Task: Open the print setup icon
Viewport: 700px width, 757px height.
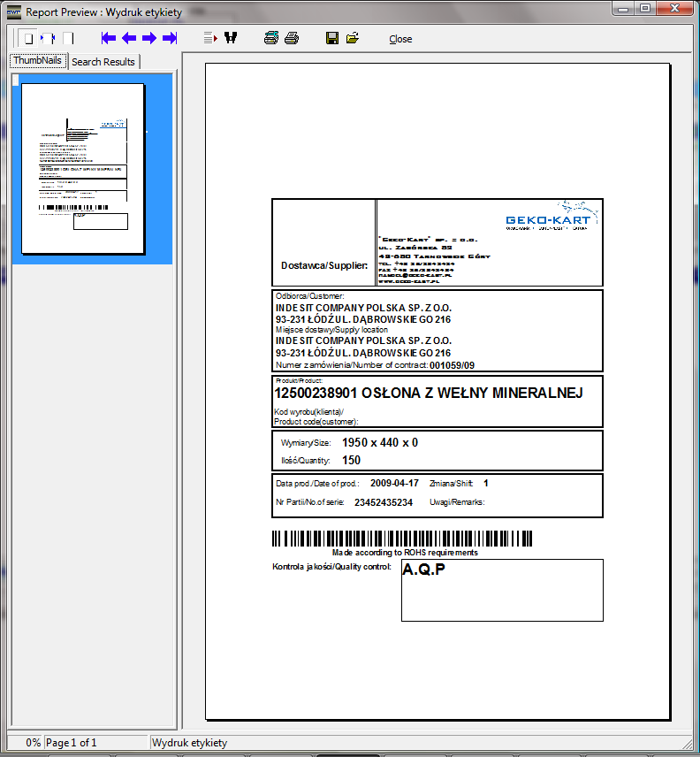Action: 271,39
